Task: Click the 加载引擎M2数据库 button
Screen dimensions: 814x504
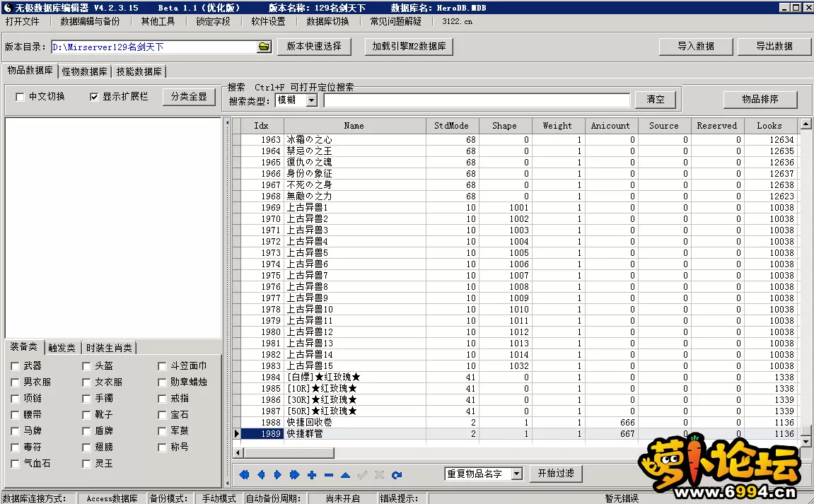Action: (x=409, y=46)
